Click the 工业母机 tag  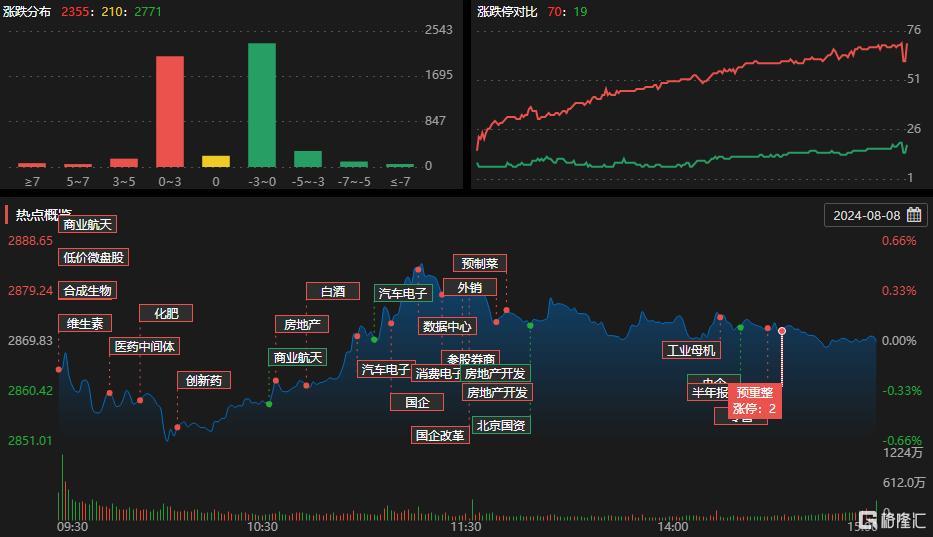point(691,350)
